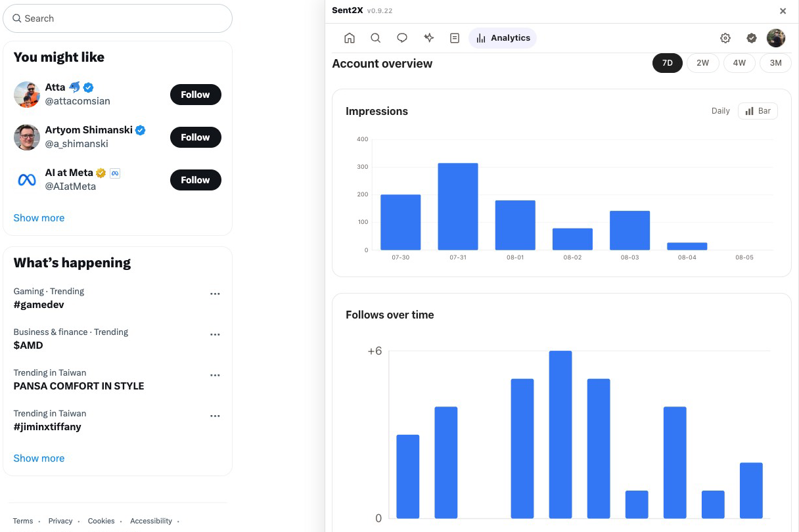The image size is (799, 532).
Task: Click Artyom Shimanski's verified badge
Action: (140, 130)
